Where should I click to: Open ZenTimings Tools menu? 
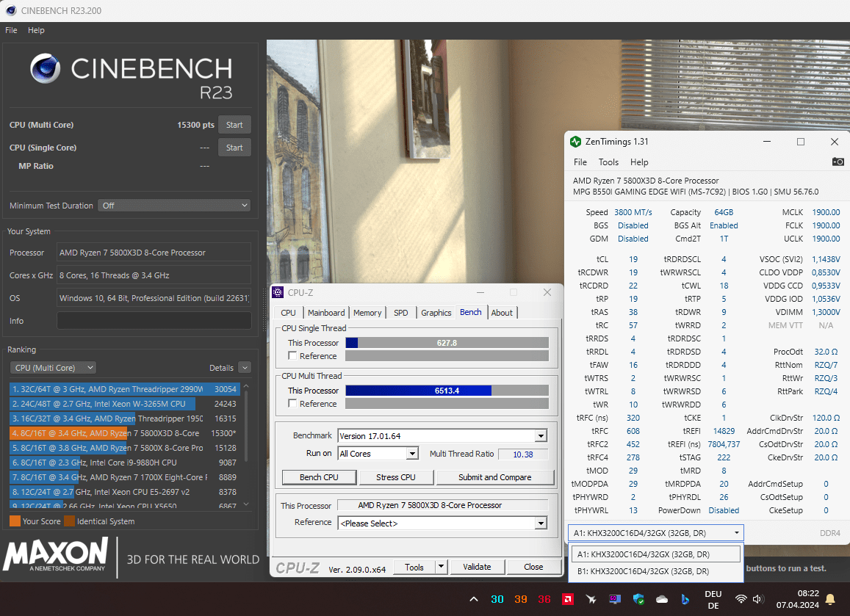click(x=608, y=162)
